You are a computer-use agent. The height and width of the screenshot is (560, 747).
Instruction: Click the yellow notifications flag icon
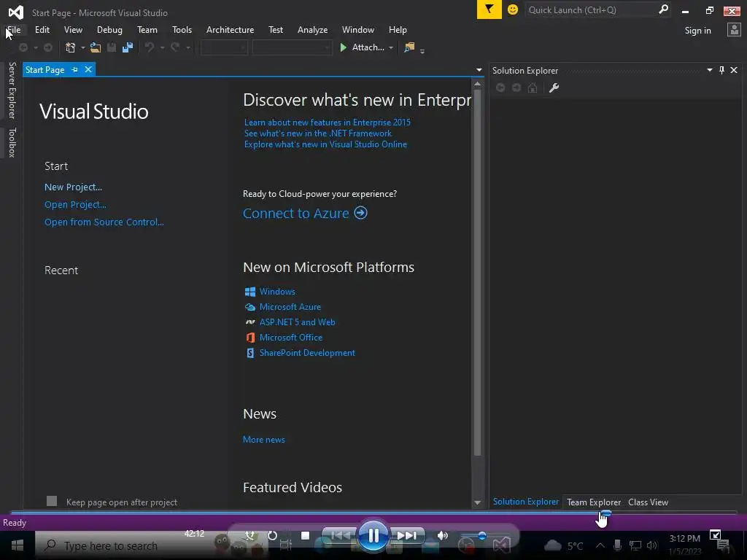(x=489, y=9)
